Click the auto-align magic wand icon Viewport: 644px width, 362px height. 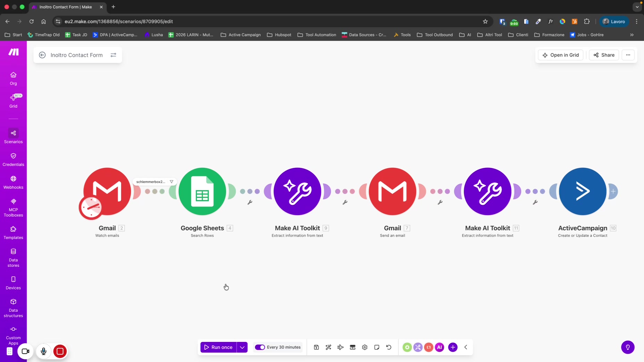(x=328, y=347)
